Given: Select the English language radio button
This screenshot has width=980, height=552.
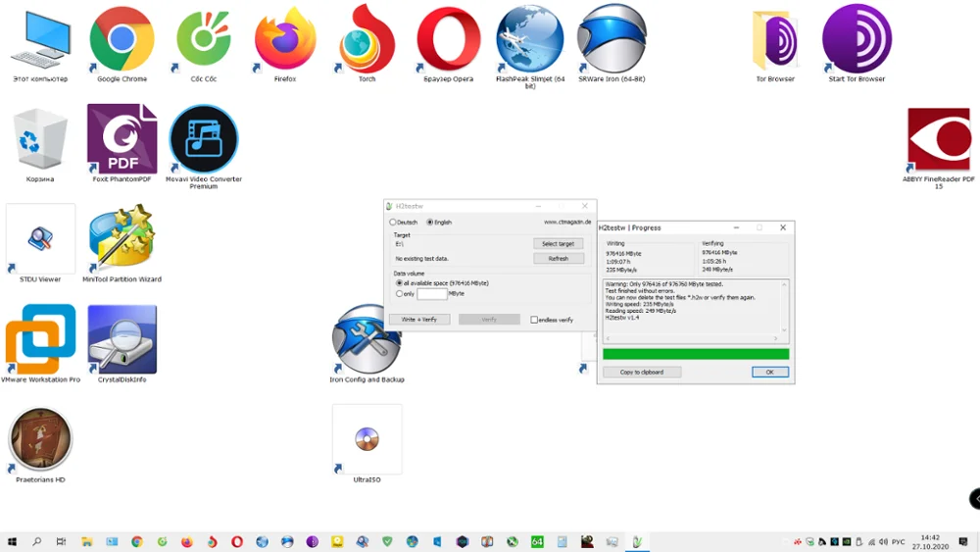Looking at the screenshot, I should [x=429, y=222].
